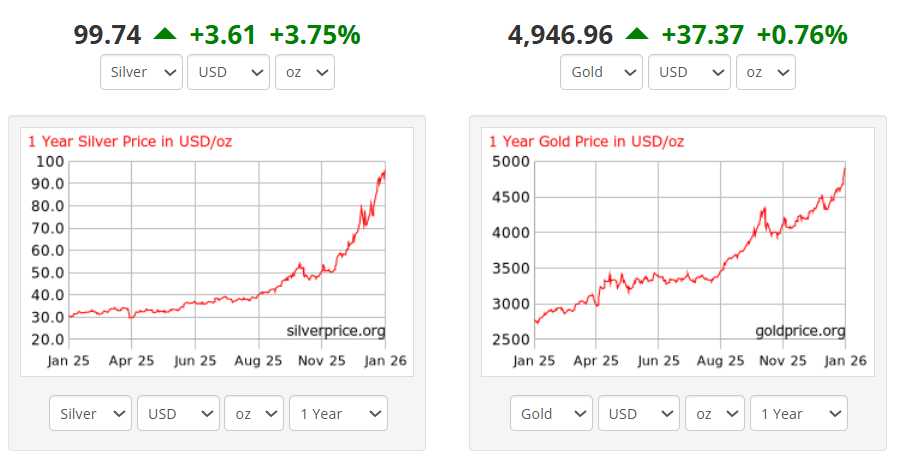Click the silver price value 99.74
Screen dimensions: 904x460
(107, 35)
